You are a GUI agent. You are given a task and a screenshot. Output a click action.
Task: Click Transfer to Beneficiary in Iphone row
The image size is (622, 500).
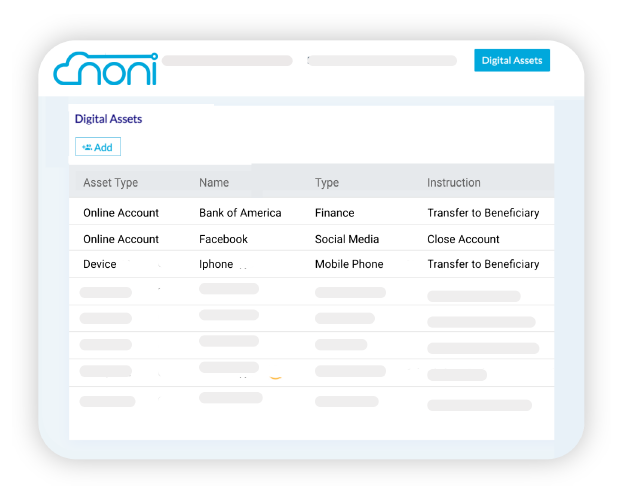(x=483, y=264)
